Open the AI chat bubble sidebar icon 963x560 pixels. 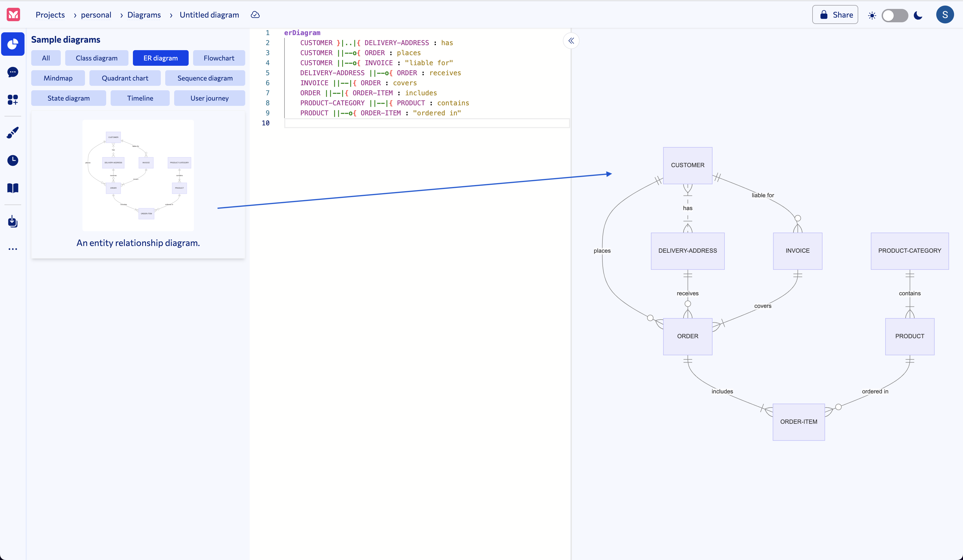13,72
